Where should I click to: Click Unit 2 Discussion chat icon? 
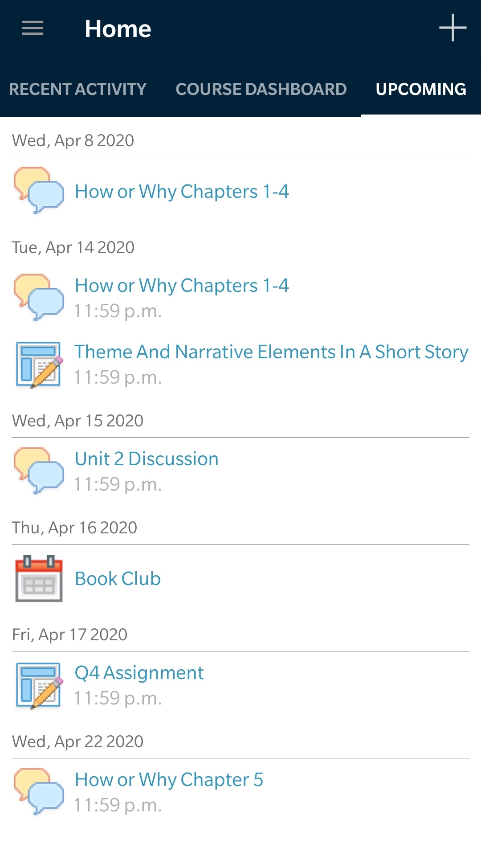pyautogui.click(x=39, y=471)
